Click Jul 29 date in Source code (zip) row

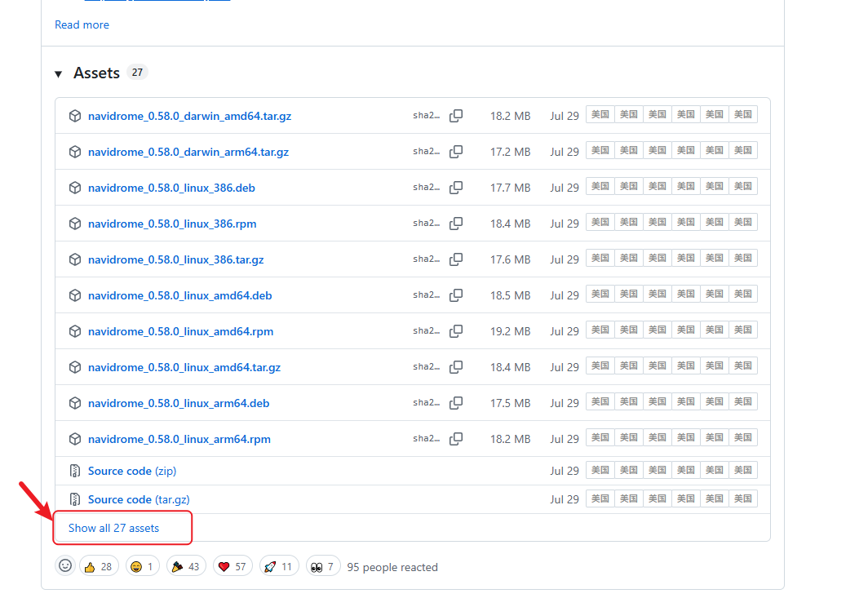(564, 471)
